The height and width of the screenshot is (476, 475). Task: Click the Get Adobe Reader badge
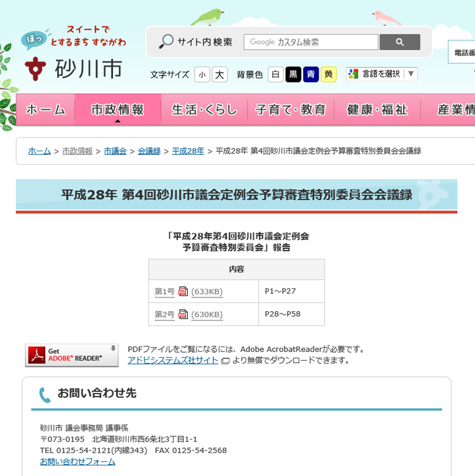pyautogui.click(x=72, y=355)
